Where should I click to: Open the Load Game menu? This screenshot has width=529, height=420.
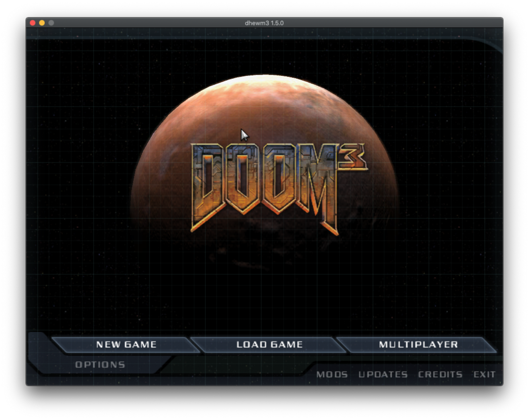point(269,345)
